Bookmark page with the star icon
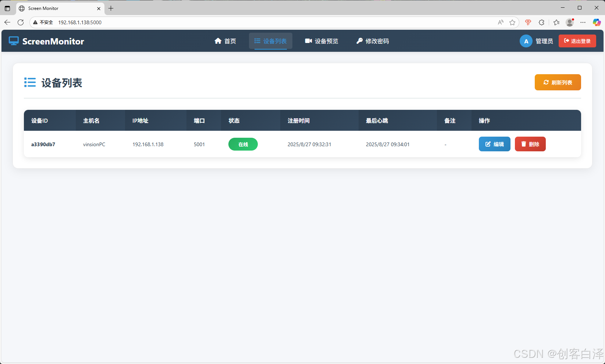 coord(512,22)
